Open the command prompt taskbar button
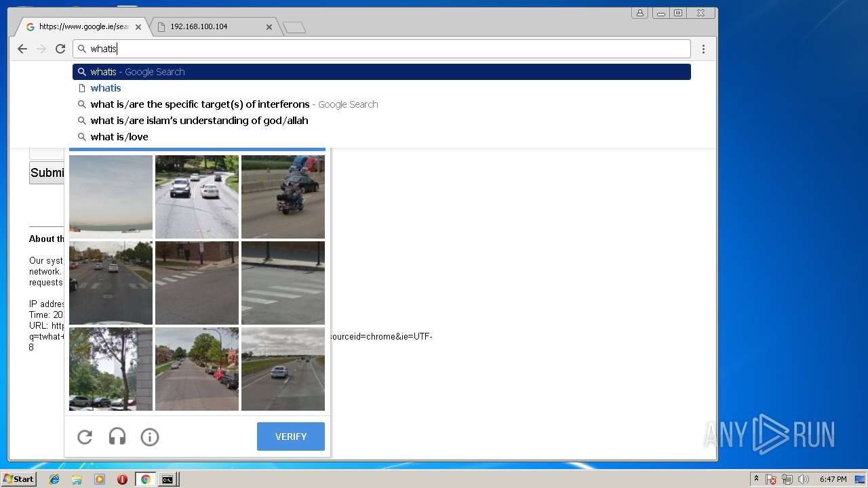The height and width of the screenshot is (488, 868). click(167, 479)
